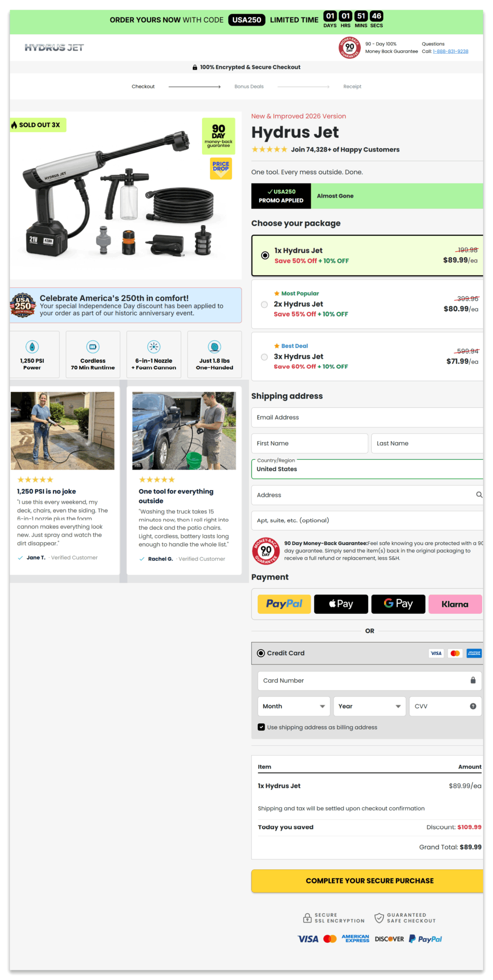The image size is (493, 980).
Task: Click the First Name field
Action: [x=310, y=443]
